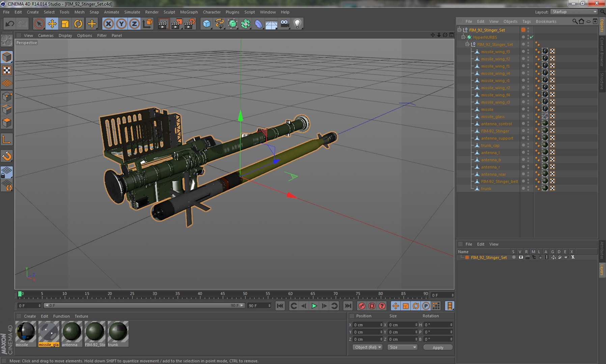Click the Undo arrow icon
Image resolution: width=606 pixels, height=364 pixels.
(10, 24)
